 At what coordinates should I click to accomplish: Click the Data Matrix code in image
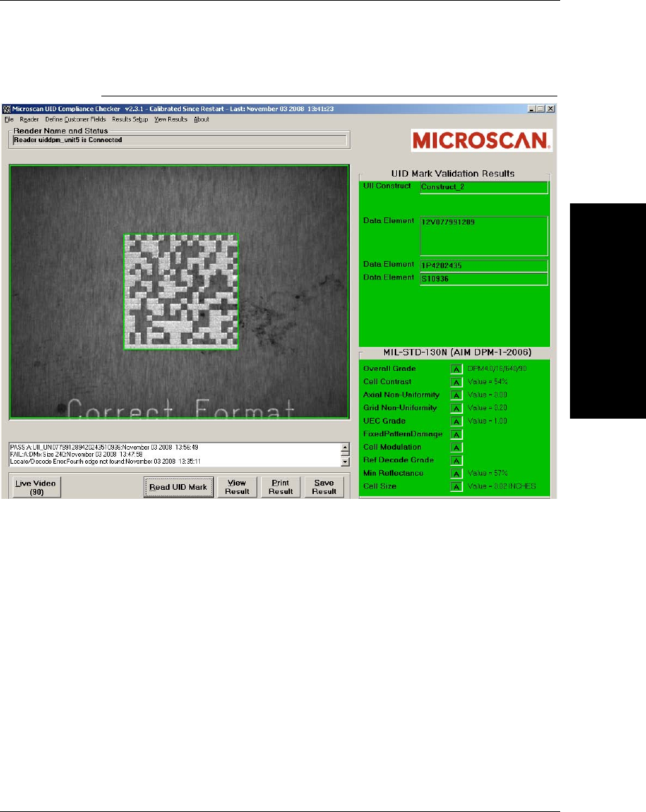pos(181,291)
